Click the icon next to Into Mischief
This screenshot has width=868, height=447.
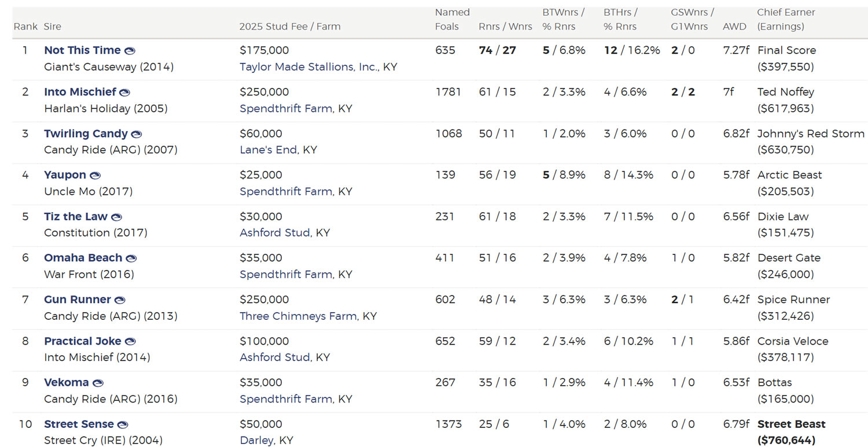click(x=125, y=93)
